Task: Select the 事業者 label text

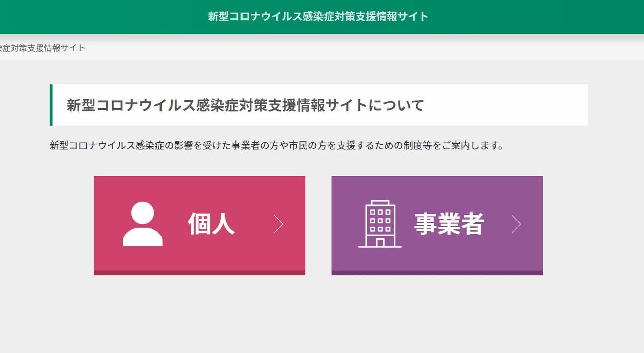Action: (449, 224)
